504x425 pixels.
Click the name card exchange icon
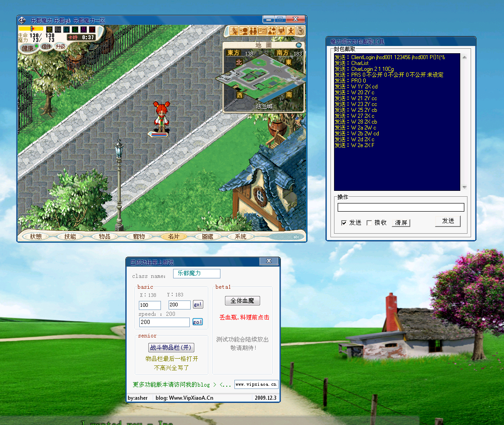point(263,31)
